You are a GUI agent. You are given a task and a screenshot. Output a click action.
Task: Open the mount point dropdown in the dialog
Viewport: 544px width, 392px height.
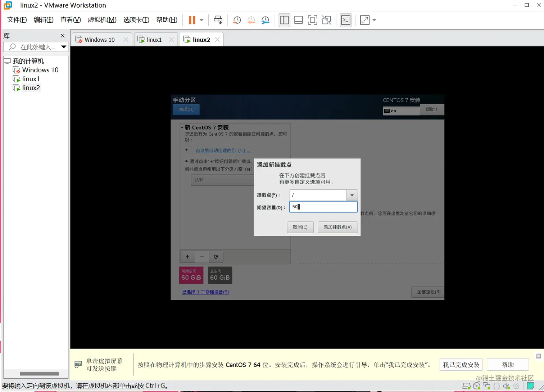(x=351, y=195)
